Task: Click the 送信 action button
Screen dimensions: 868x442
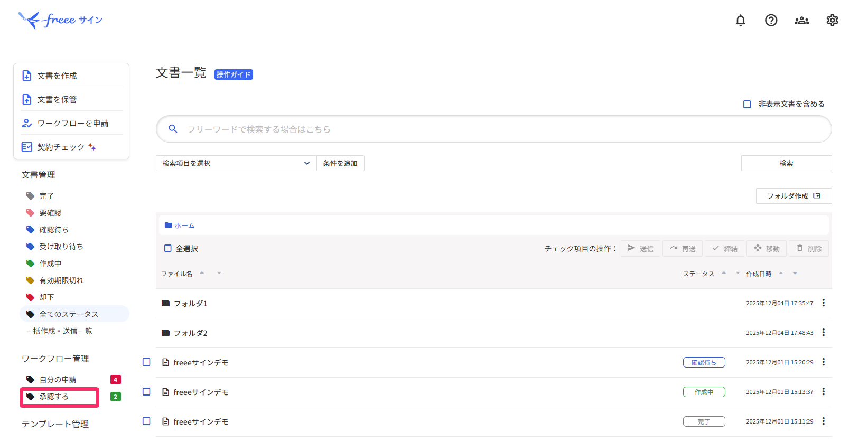Action: 640,248
